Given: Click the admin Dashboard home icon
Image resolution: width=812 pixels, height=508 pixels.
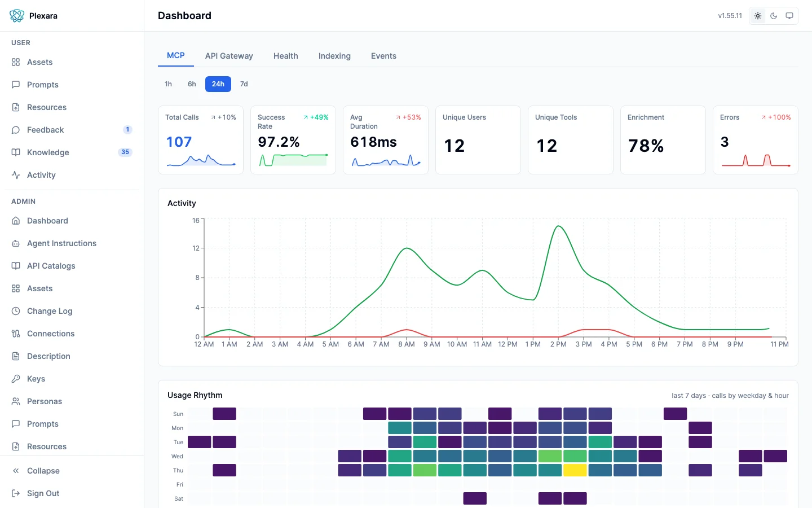Looking at the screenshot, I should (16, 221).
